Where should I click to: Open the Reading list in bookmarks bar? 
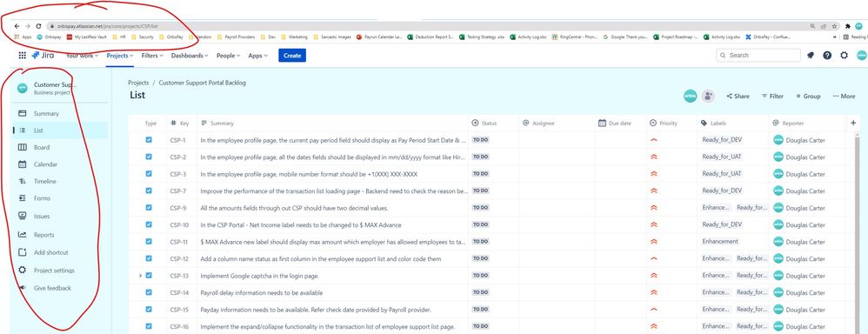click(855, 37)
